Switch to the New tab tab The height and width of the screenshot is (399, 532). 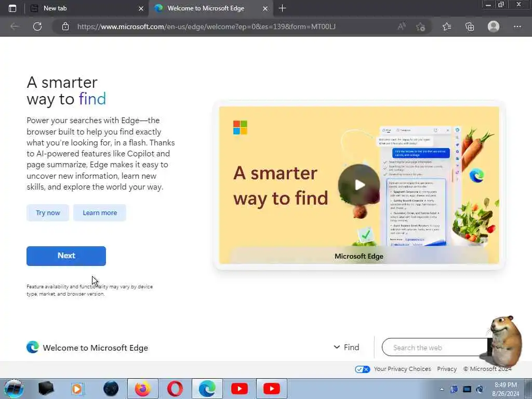pos(86,8)
